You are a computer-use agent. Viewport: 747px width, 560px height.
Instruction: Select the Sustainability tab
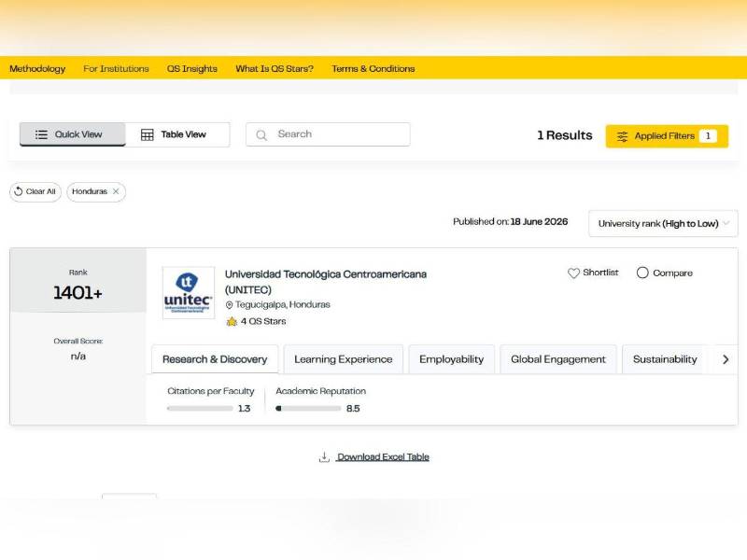click(x=665, y=359)
